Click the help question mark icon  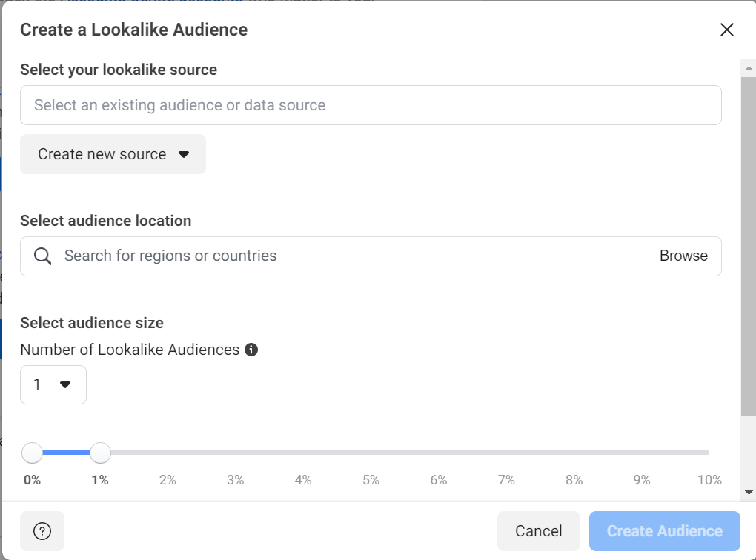pos(42,530)
